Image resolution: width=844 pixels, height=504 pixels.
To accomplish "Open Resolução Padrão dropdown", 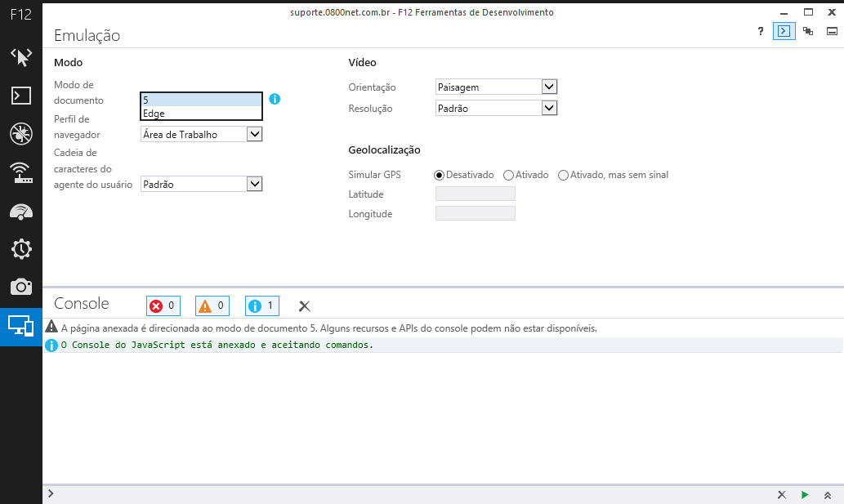I will [496, 108].
